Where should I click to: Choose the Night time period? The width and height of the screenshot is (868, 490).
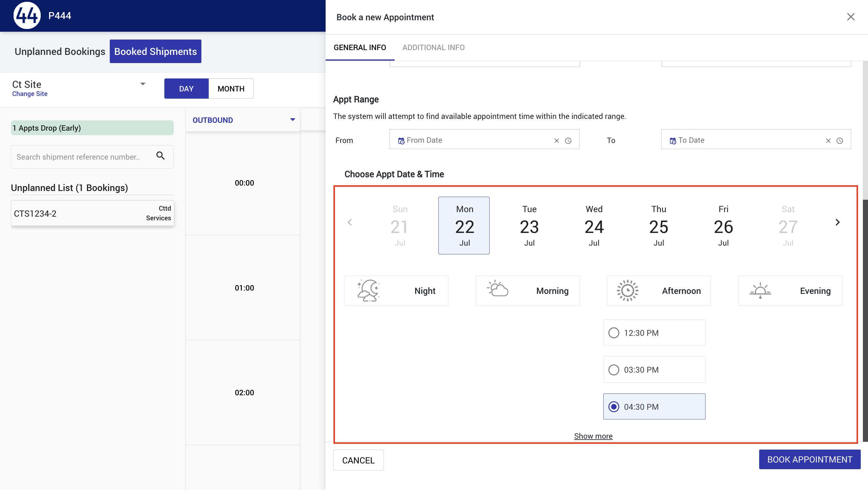pos(396,291)
